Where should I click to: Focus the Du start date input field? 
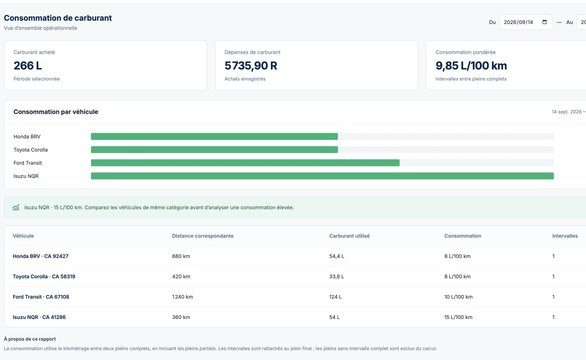point(525,22)
